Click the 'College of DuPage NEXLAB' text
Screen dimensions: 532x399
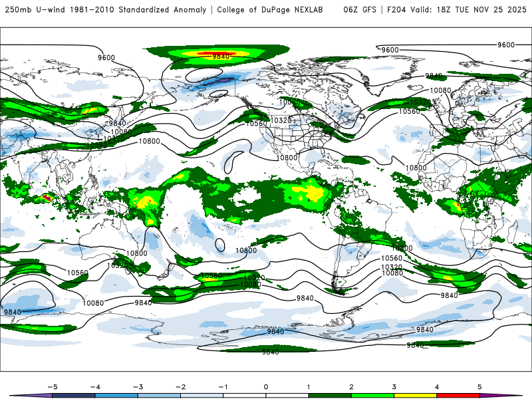[x=270, y=10]
